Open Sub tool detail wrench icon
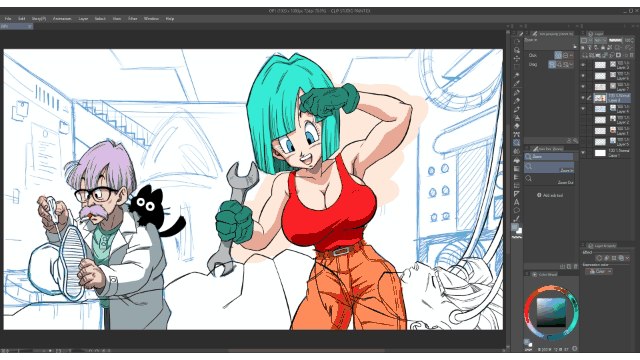The width and height of the screenshot is (640, 360). (x=575, y=140)
